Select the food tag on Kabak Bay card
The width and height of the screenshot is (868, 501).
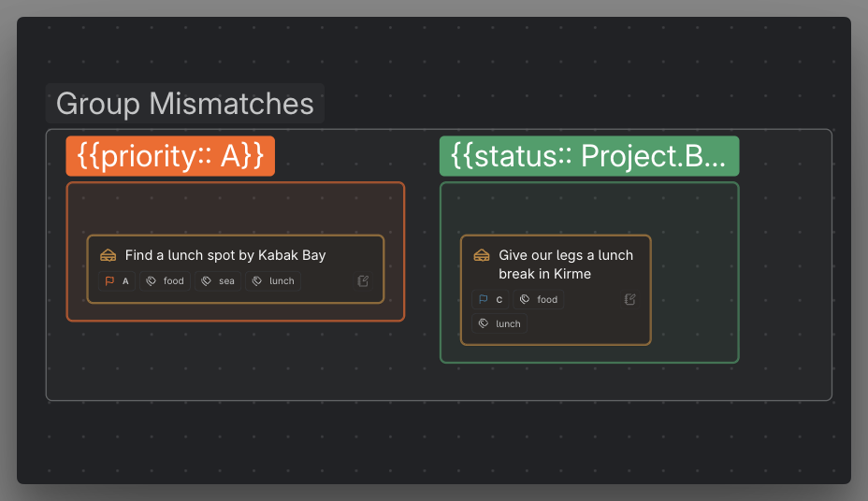(165, 281)
